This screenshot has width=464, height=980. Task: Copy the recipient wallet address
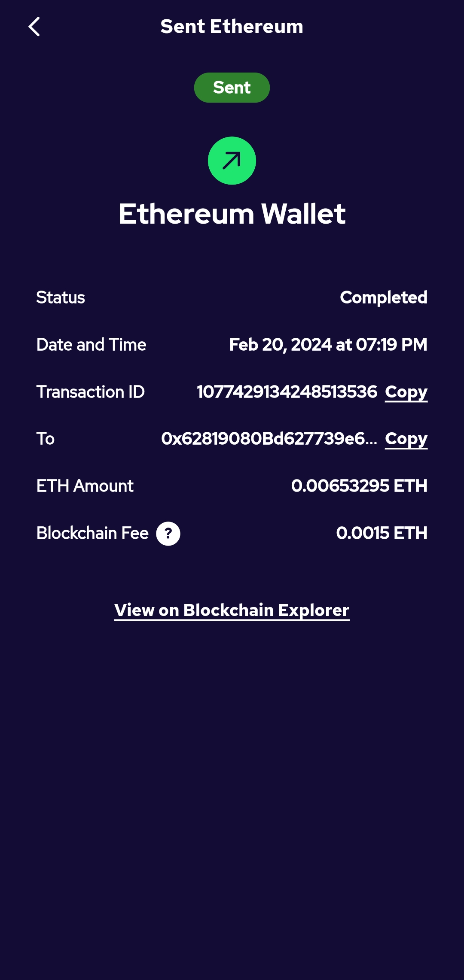406,439
